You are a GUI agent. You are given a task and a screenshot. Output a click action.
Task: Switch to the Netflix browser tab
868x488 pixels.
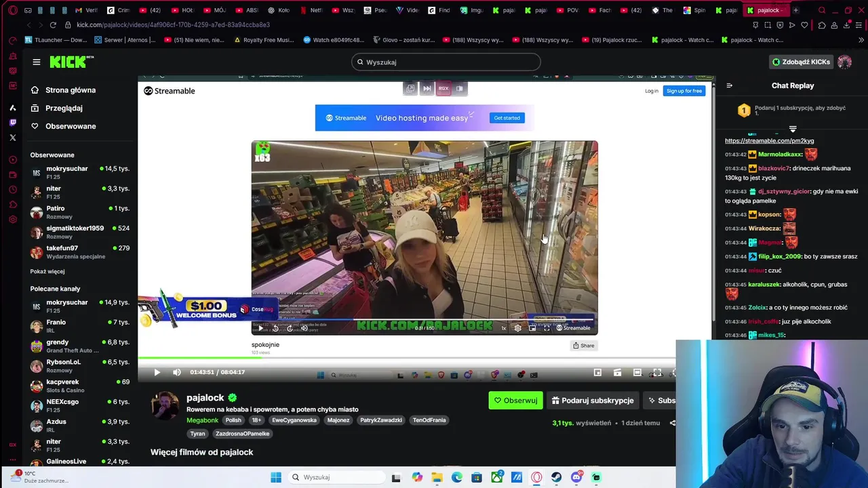pos(311,10)
